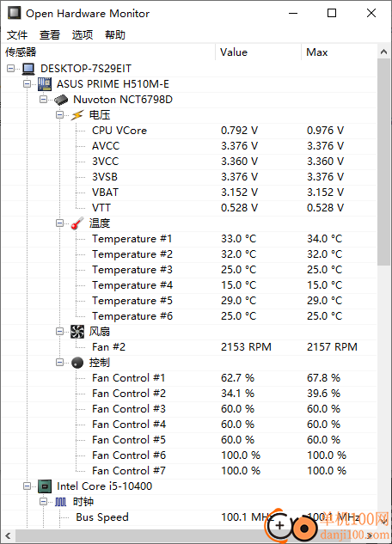This screenshot has width=392, height=544.
Task: Select the Fan #2 sensor row
Action: pos(189,347)
